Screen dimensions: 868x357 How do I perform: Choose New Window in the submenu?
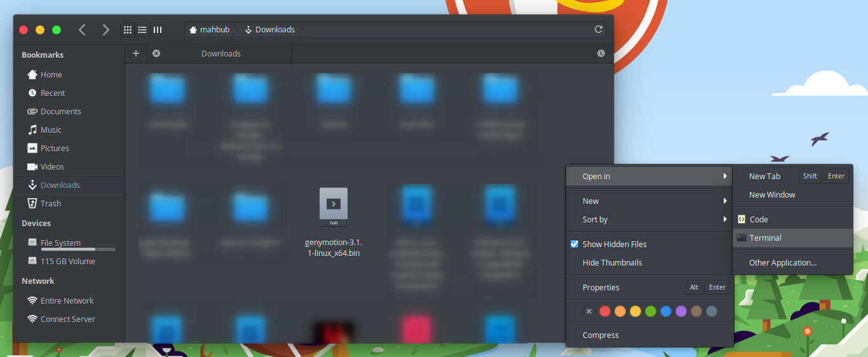(792, 194)
